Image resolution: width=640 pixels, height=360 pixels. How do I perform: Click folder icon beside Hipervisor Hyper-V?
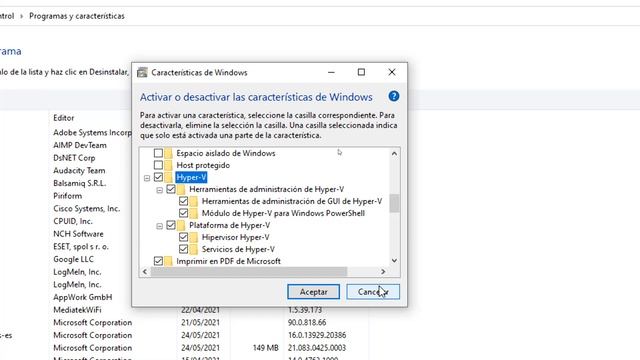click(194, 237)
